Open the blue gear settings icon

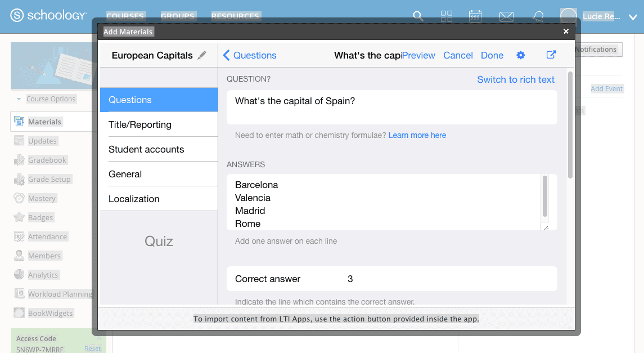(520, 55)
